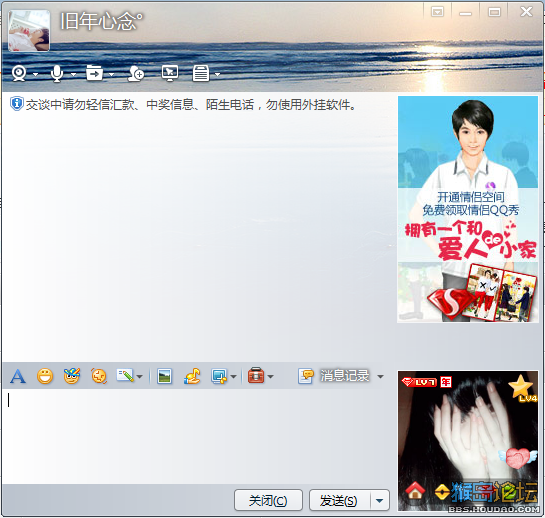
Task: Open send options arrow beside 发送
Action: [380, 501]
